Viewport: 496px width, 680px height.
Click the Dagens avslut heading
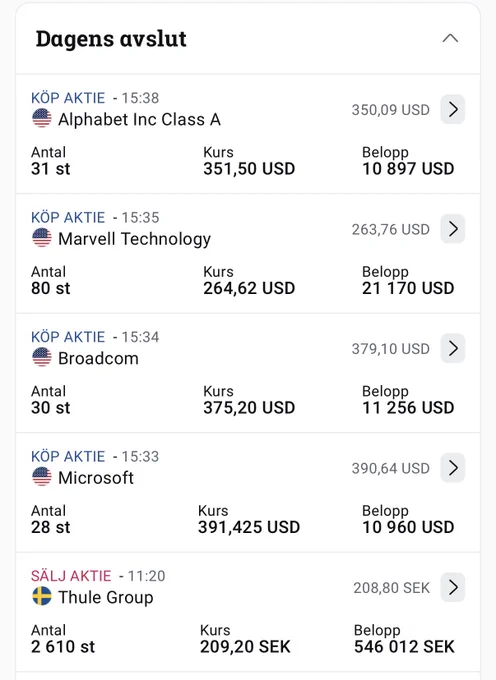[111, 39]
